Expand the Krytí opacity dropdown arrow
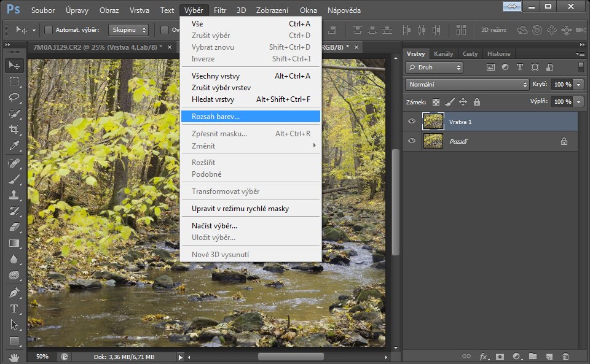This screenshot has width=590, height=364. pyautogui.click(x=580, y=84)
